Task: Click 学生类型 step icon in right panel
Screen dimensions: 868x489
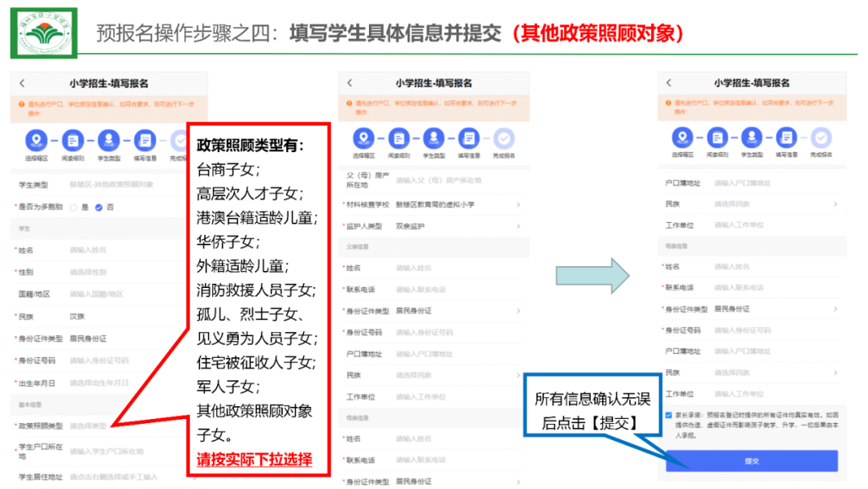Action: 751,138
